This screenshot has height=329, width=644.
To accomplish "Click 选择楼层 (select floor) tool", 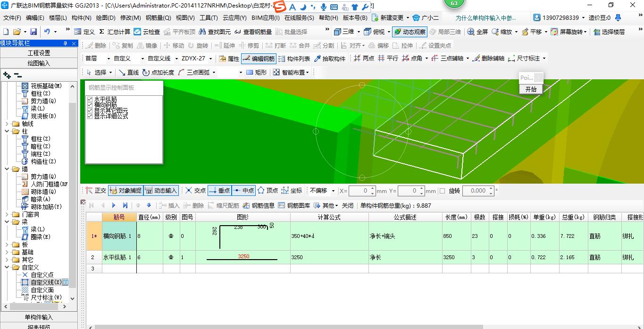I will click(x=609, y=32).
